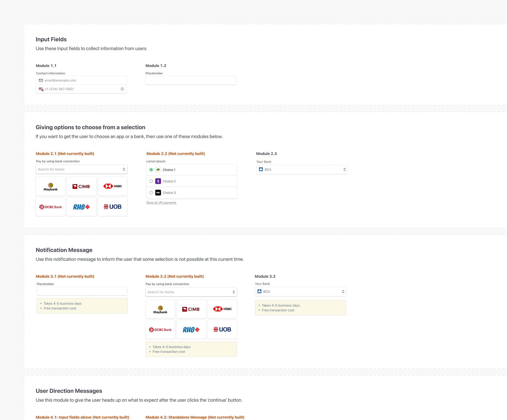The height and width of the screenshot is (420, 507).
Task: Click the UOB bank tile in Module 2.1
Action: point(113,207)
